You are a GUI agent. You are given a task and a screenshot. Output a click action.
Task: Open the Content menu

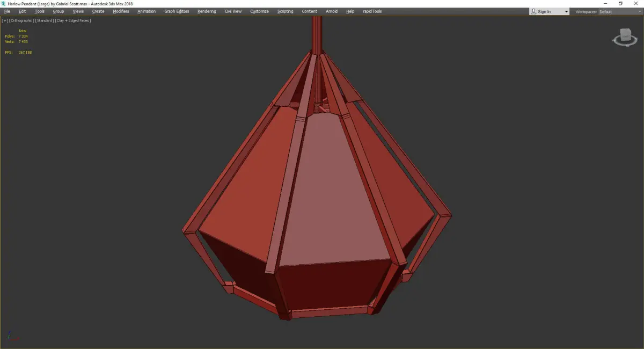309,11
